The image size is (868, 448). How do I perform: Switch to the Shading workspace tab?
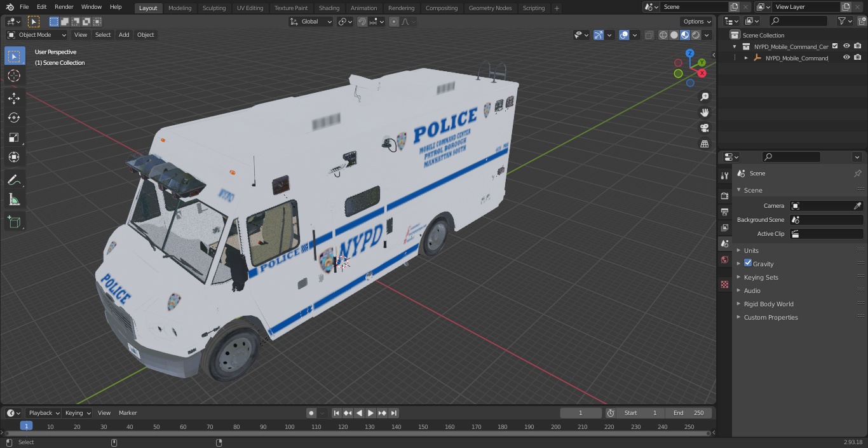[x=329, y=8]
